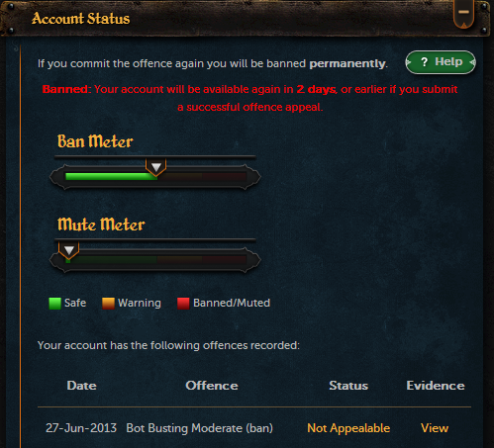View evidence for Bot Busting offence

click(435, 428)
